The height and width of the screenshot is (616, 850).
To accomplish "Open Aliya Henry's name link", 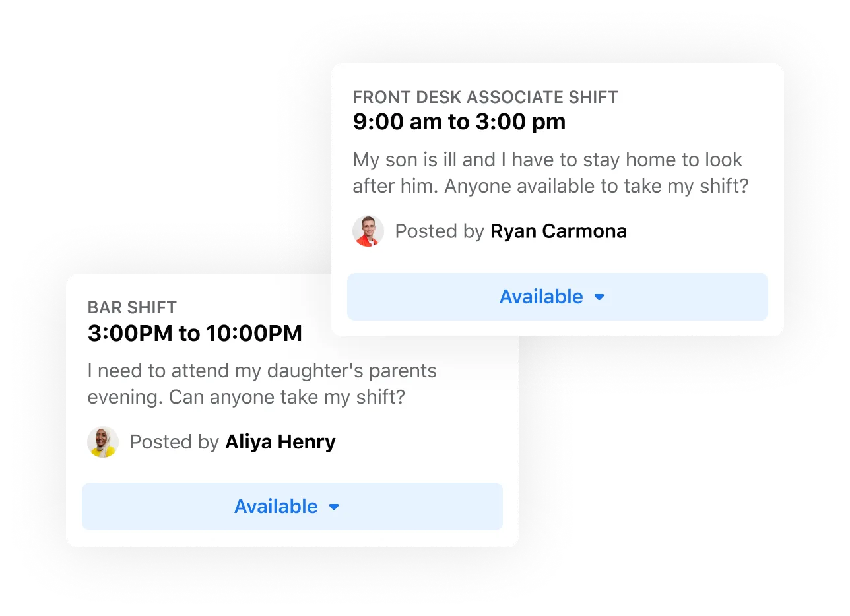I will (x=280, y=442).
